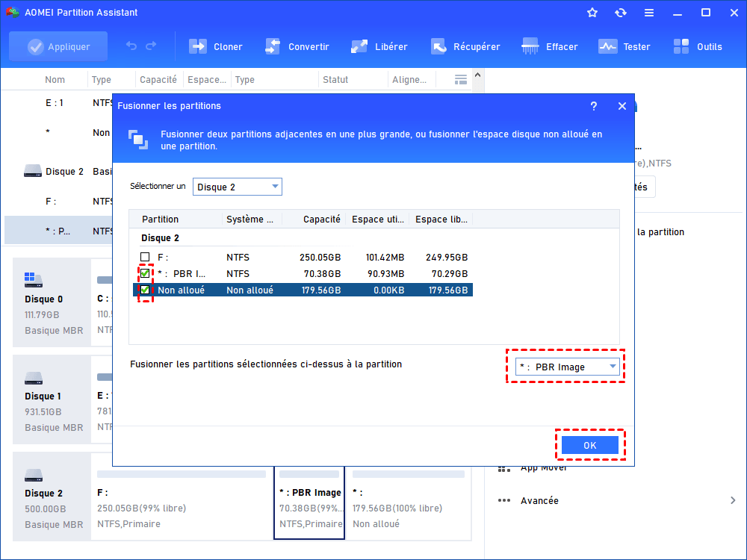Click the refresh icon in title bar

pos(620,13)
